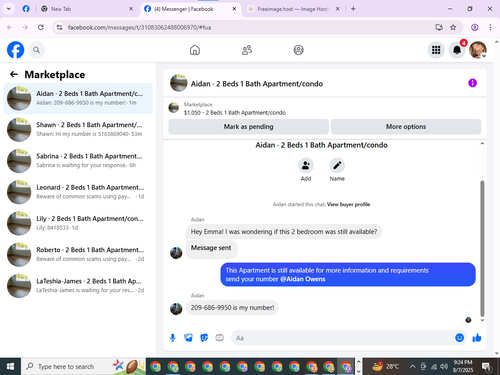Click @Aidan Owens mention

pos(303,279)
